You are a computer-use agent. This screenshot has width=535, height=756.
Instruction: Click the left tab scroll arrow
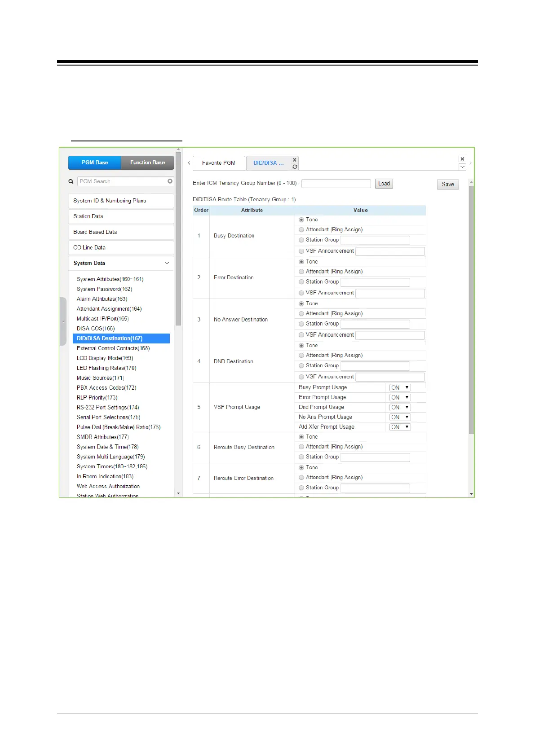coord(189,163)
